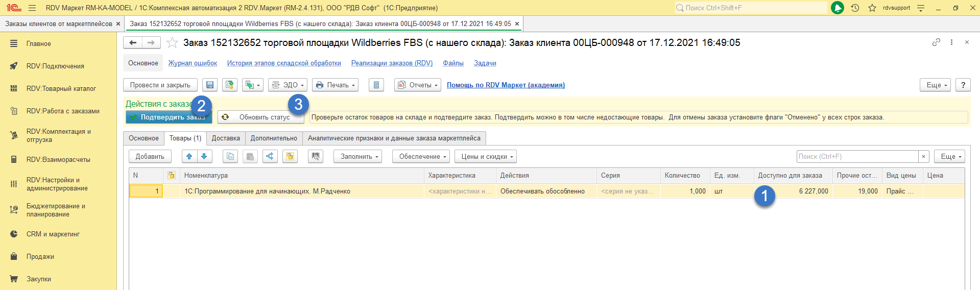Click the copy rows icon
Viewport: 980px width, 290px height.
[x=230, y=157]
